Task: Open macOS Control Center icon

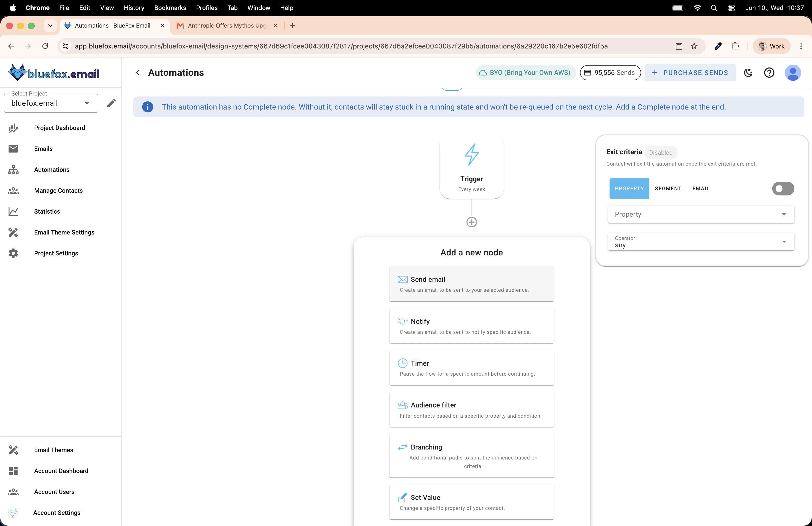Action: 731,8
